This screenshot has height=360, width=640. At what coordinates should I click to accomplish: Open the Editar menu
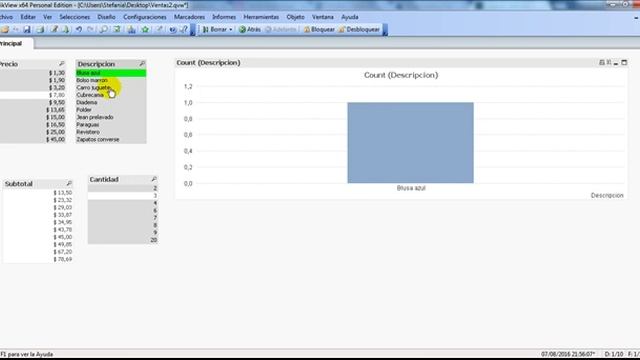(28, 17)
